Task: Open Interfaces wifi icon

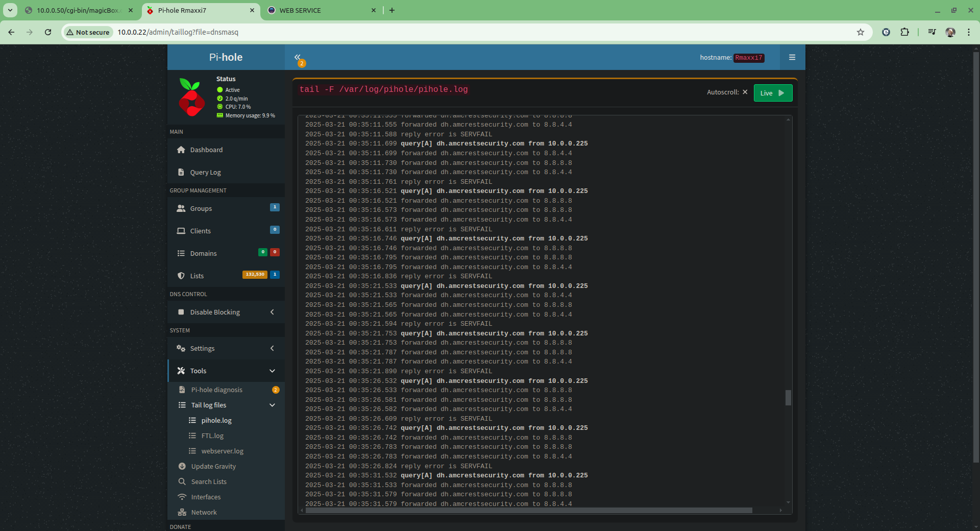Action: click(182, 497)
